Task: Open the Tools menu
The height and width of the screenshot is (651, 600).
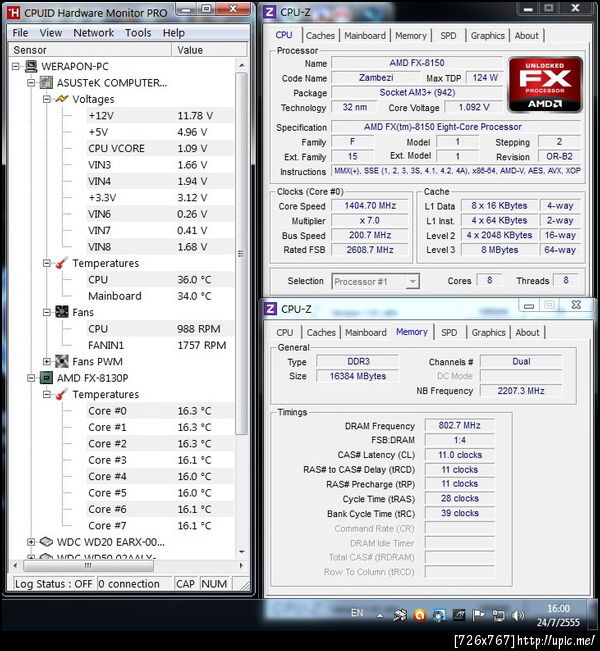Action: point(138,33)
